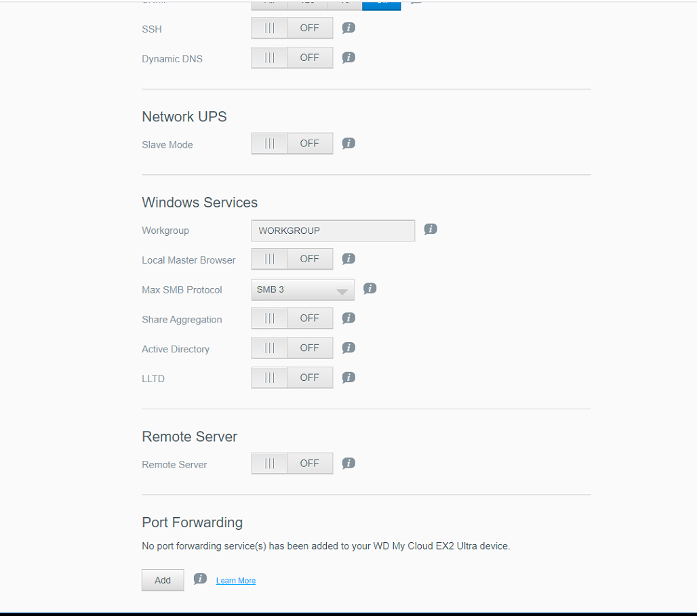
Task: Show info for Max SMB Protocol
Action: coord(370,288)
